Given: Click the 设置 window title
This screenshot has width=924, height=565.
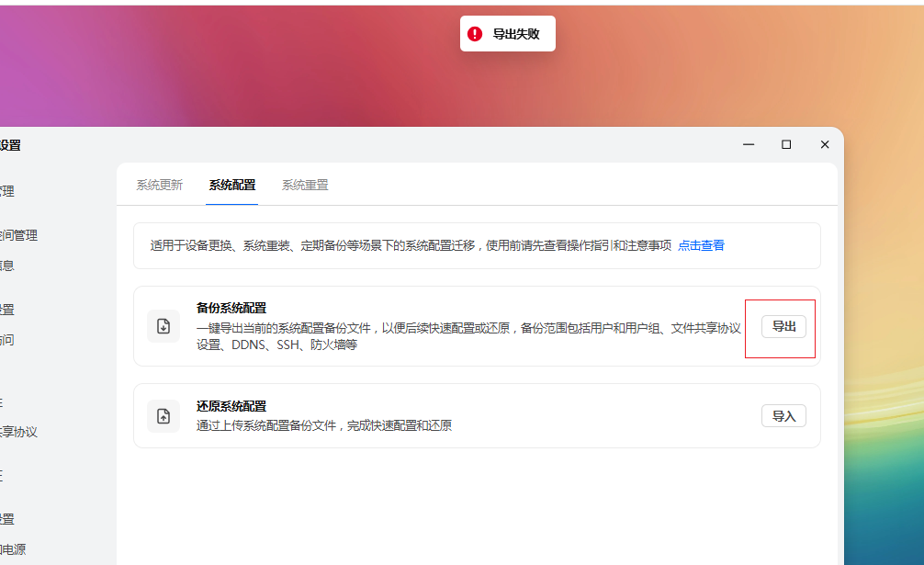Looking at the screenshot, I should [9, 145].
